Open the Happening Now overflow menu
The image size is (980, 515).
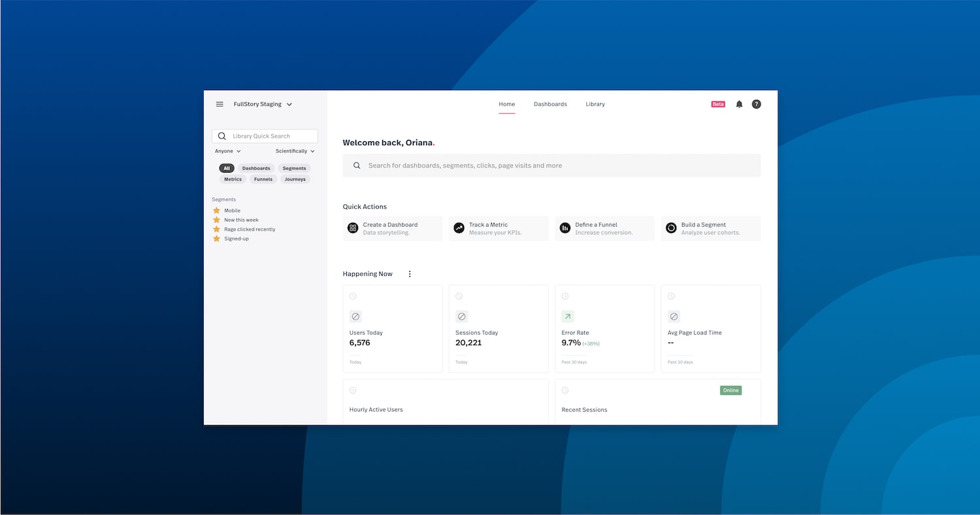(x=410, y=274)
